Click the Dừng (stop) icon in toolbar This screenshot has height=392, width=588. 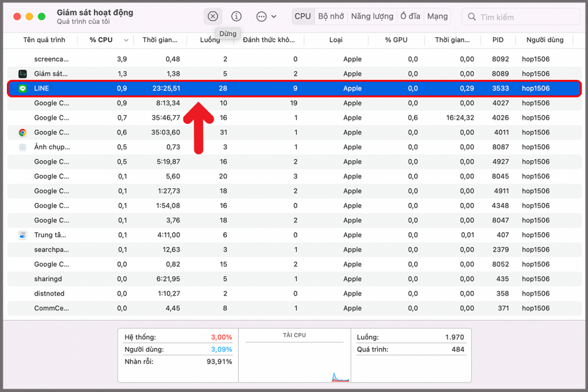[x=212, y=16]
